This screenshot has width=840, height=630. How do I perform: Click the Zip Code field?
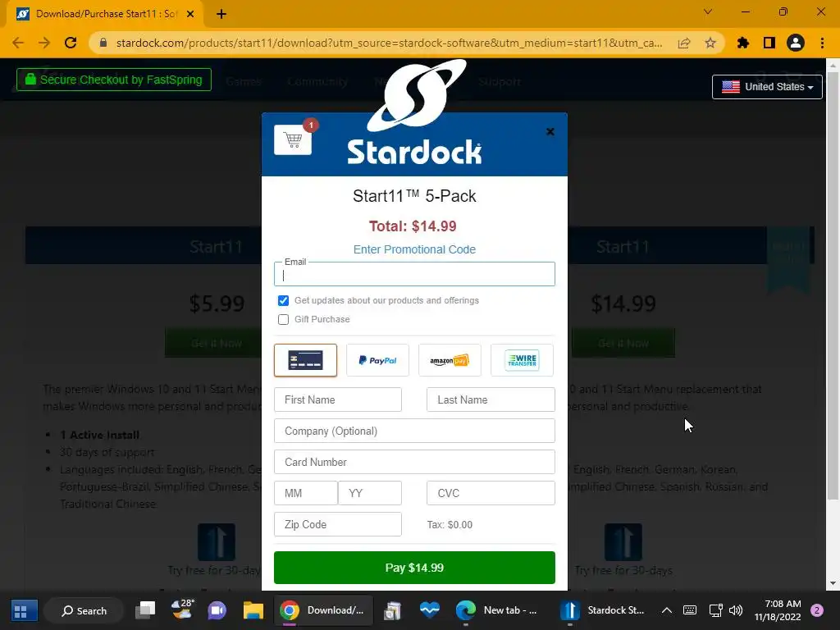point(337,524)
